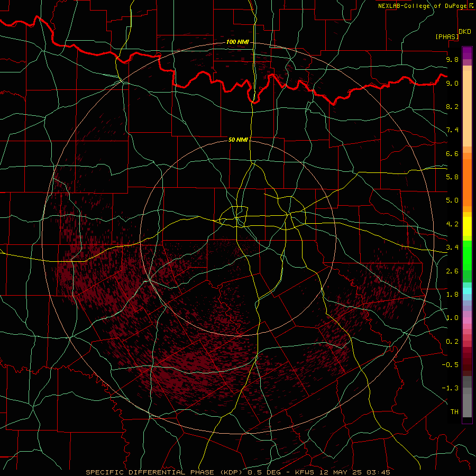Select the -0.5 value on the scale
The width and height of the screenshot is (476, 476).
point(450,364)
